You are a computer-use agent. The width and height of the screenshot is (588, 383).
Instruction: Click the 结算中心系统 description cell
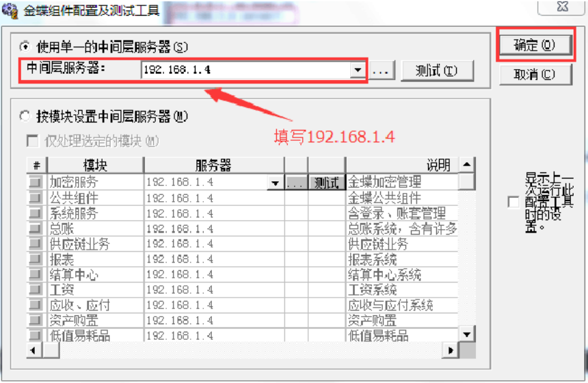point(402,274)
